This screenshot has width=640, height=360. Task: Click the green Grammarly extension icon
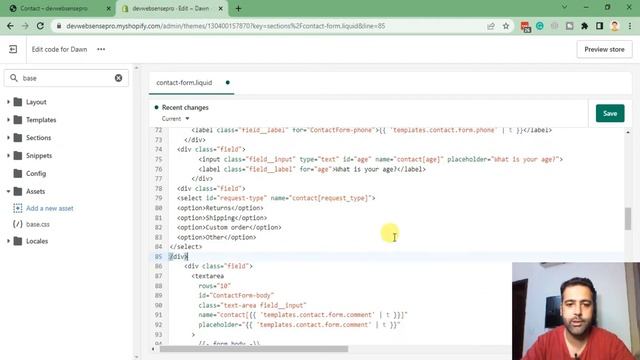click(540, 26)
